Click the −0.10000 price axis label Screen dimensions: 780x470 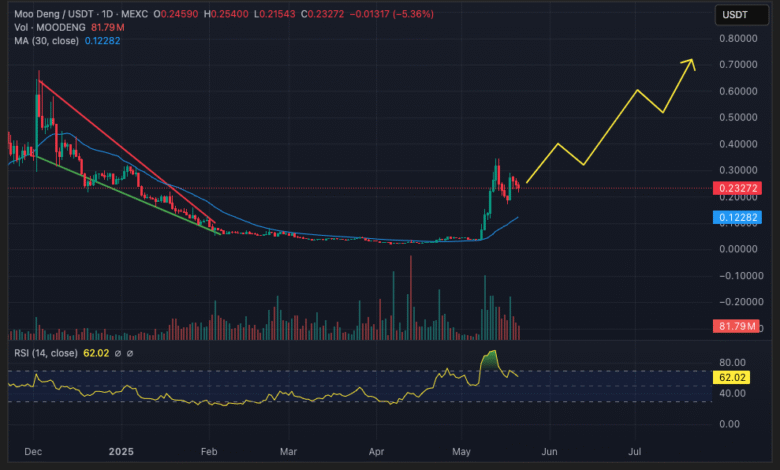point(741,276)
